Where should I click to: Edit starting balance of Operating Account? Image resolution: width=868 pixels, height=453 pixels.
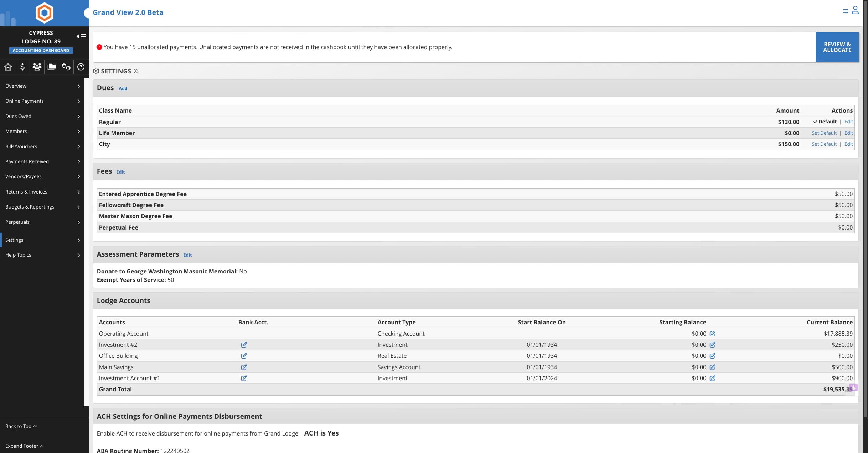point(712,334)
